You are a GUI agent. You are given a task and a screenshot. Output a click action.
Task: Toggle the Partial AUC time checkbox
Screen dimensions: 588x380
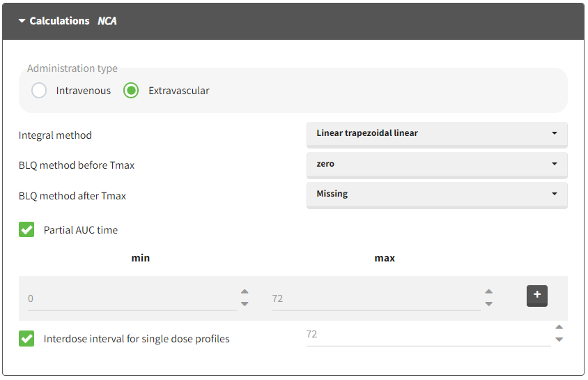(x=26, y=229)
